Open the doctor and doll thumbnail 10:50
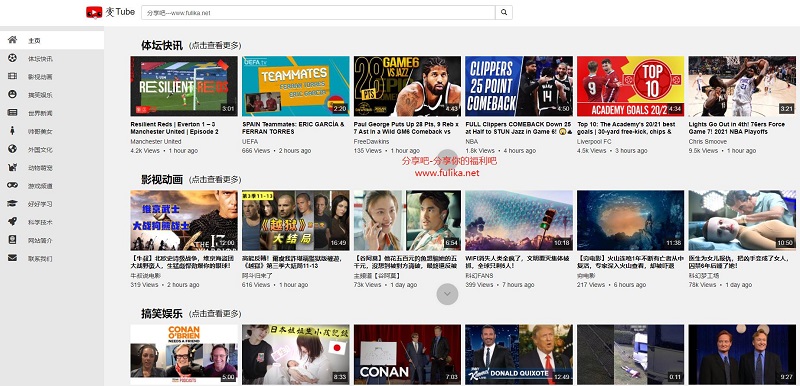The width and height of the screenshot is (800, 386). click(742, 220)
